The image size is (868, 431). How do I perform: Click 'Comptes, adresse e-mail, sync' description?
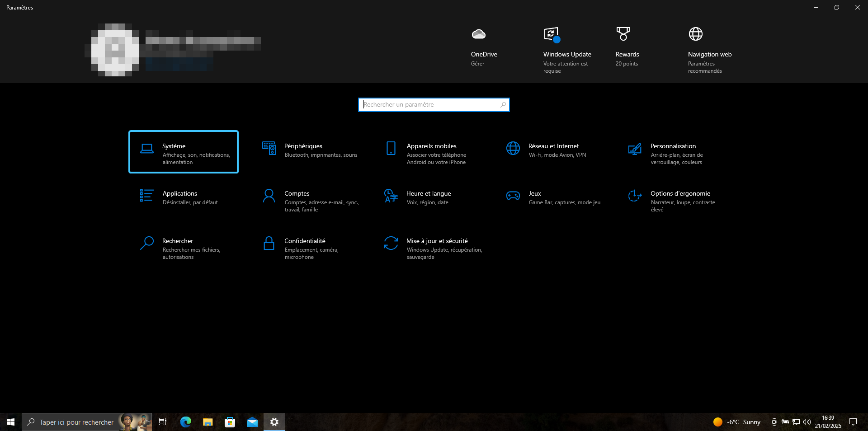(x=322, y=206)
